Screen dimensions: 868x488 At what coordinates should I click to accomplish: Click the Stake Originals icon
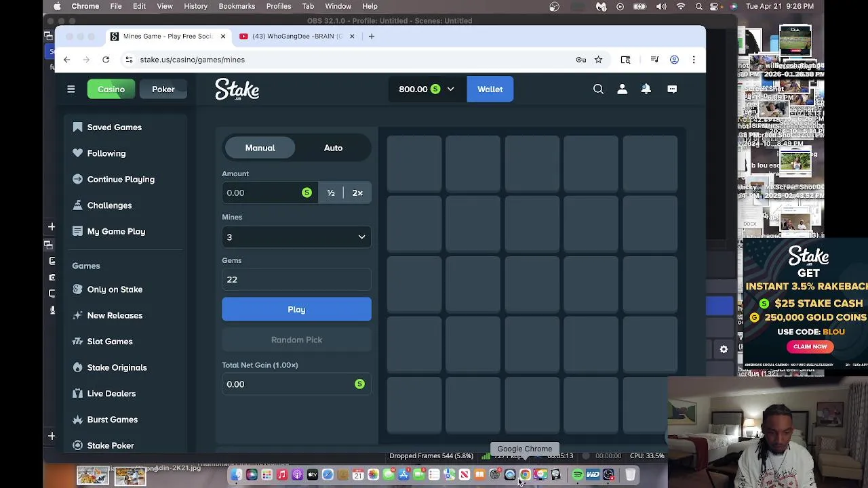pos(77,367)
